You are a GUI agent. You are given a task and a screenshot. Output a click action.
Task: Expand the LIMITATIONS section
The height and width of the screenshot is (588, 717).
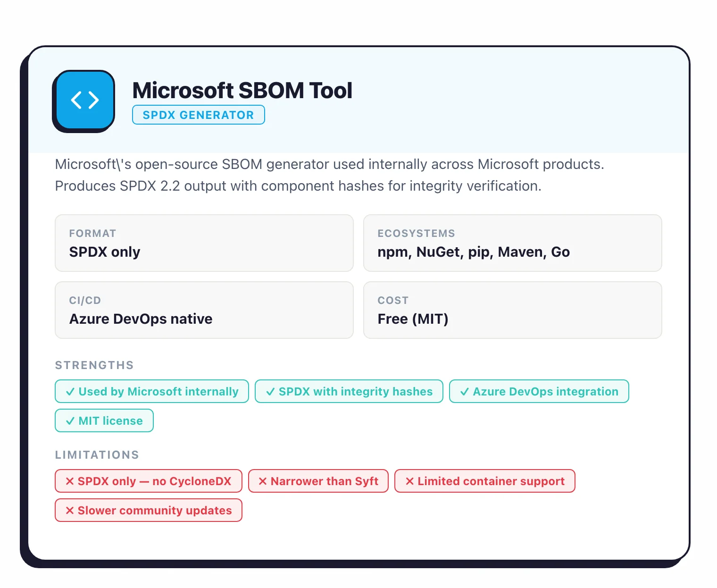tap(97, 454)
